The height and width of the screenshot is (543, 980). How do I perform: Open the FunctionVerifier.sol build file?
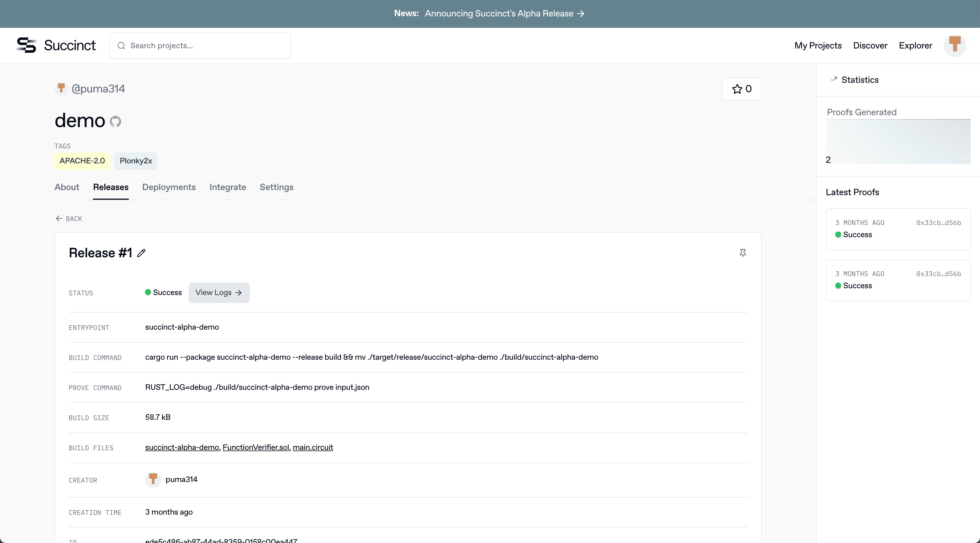(256, 447)
